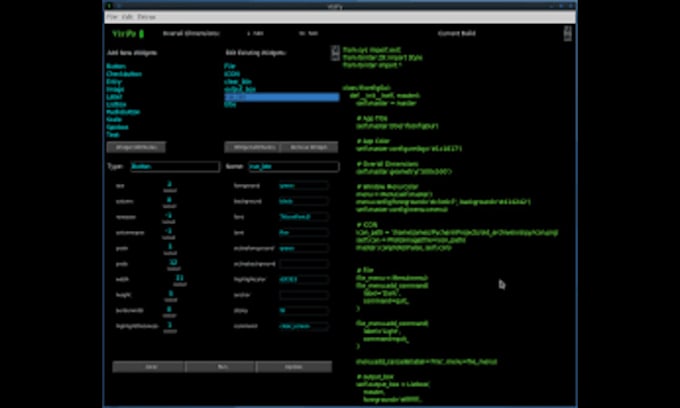The image size is (680, 408).
Task: Click the background entry field
Action: [303, 202]
